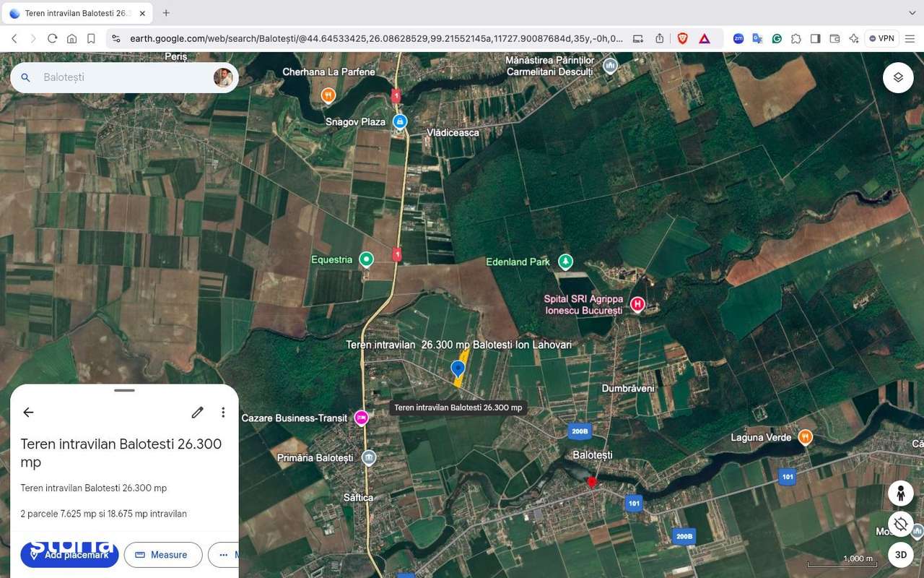Open placemark overflow menu via three dots
Screen dimensions: 924x578
pos(223,412)
